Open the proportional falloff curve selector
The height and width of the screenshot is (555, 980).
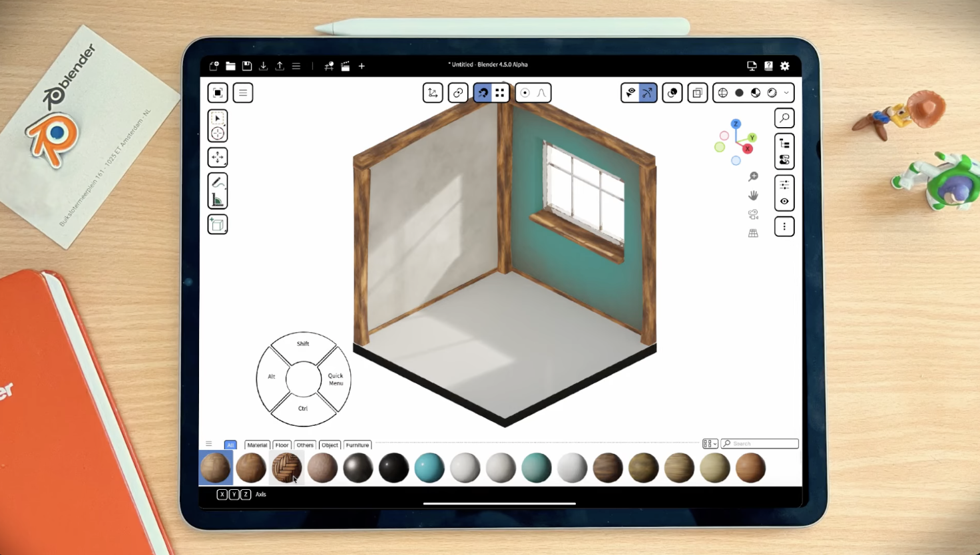tap(542, 92)
